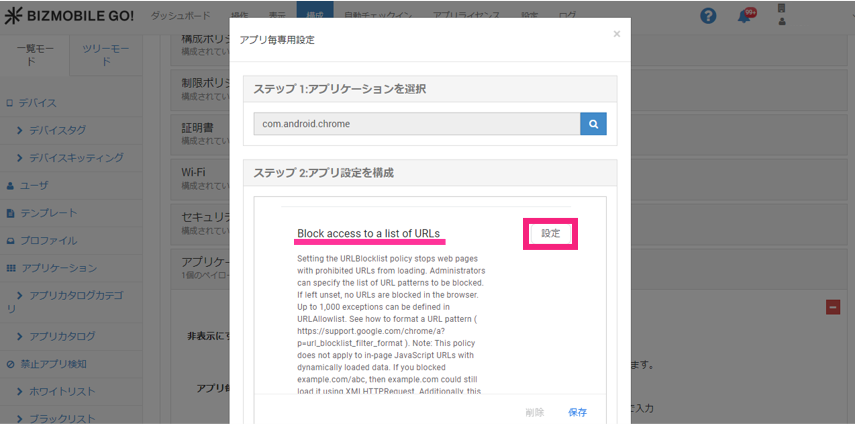Image resolution: width=855 pixels, height=424 pixels.
Task: Expand デバイスキッティング sidebar item
Action: 76,158
